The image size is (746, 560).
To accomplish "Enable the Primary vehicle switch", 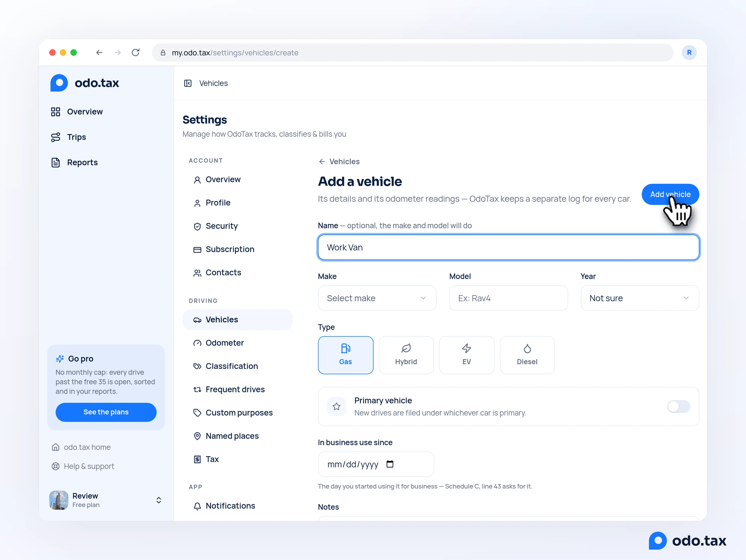I will click(x=678, y=407).
